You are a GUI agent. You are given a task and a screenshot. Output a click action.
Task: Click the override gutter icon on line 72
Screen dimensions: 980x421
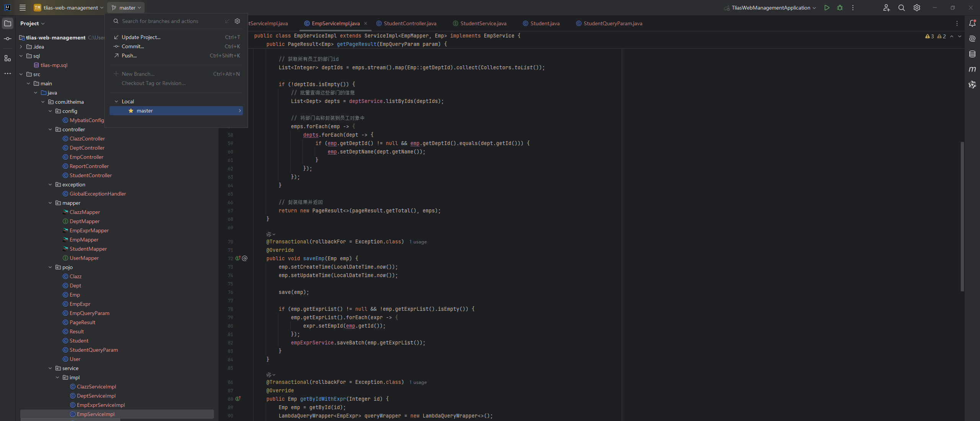pyautogui.click(x=238, y=258)
